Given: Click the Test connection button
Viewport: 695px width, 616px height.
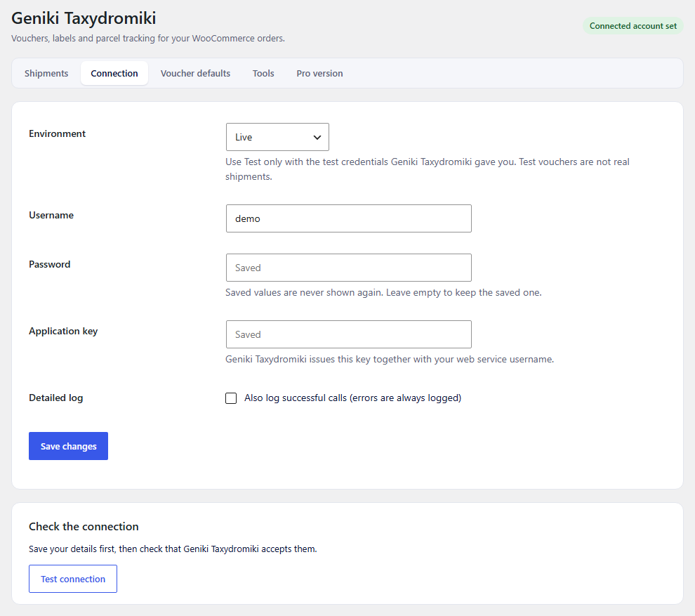Looking at the screenshot, I should tap(73, 579).
